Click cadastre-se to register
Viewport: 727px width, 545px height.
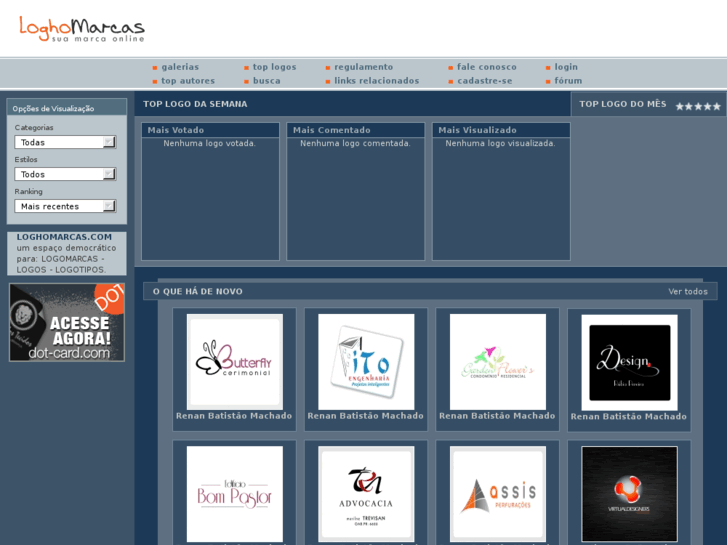pyautogui.click(x=485, y=81)
